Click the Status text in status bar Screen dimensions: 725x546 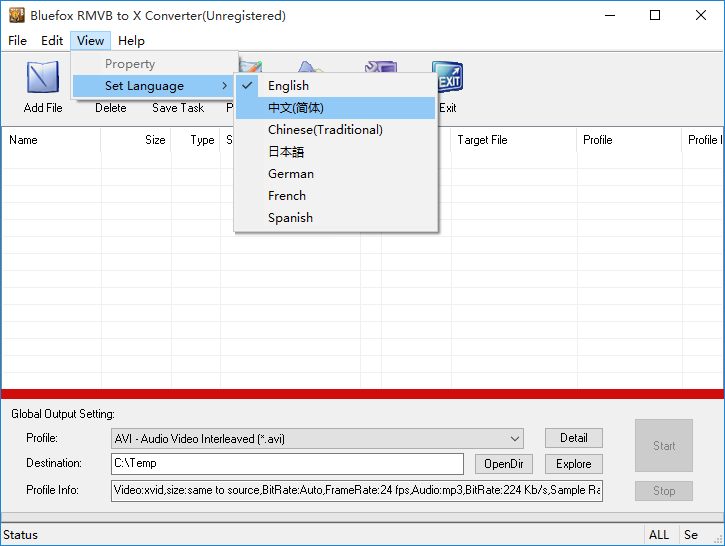point(20,535)
